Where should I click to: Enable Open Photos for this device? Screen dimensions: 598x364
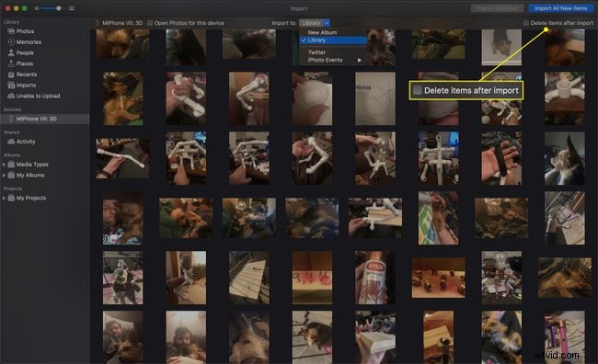(150, 23)
